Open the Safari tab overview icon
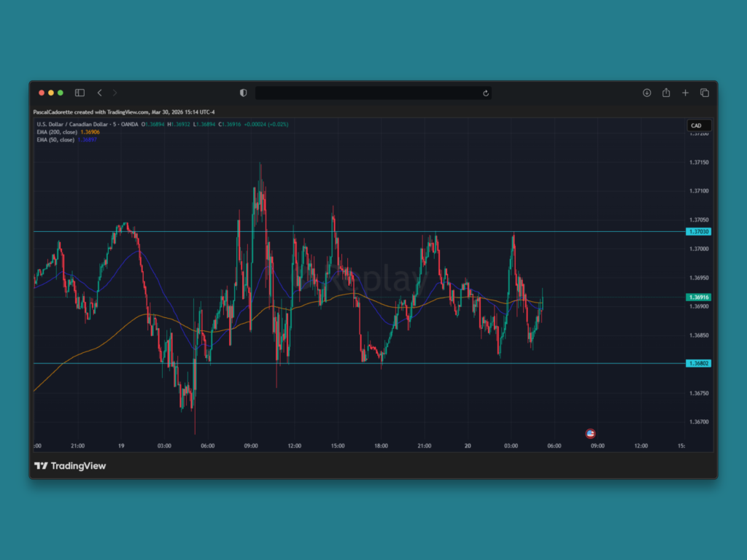The width and height of the screenshot is (747, 560). (x=704, y=93)
